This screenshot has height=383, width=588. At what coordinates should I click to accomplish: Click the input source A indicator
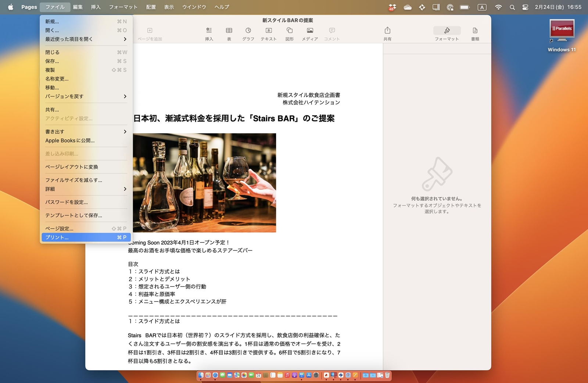point(482,7)
